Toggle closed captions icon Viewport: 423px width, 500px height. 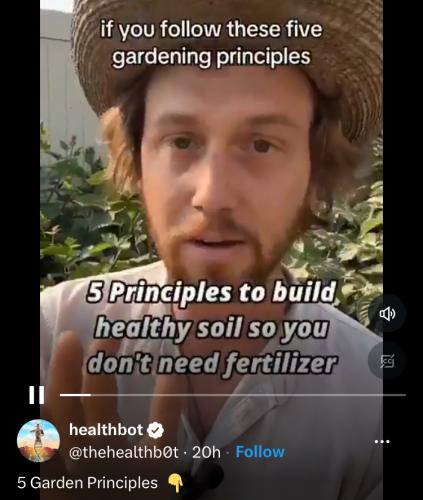point(387,361)
